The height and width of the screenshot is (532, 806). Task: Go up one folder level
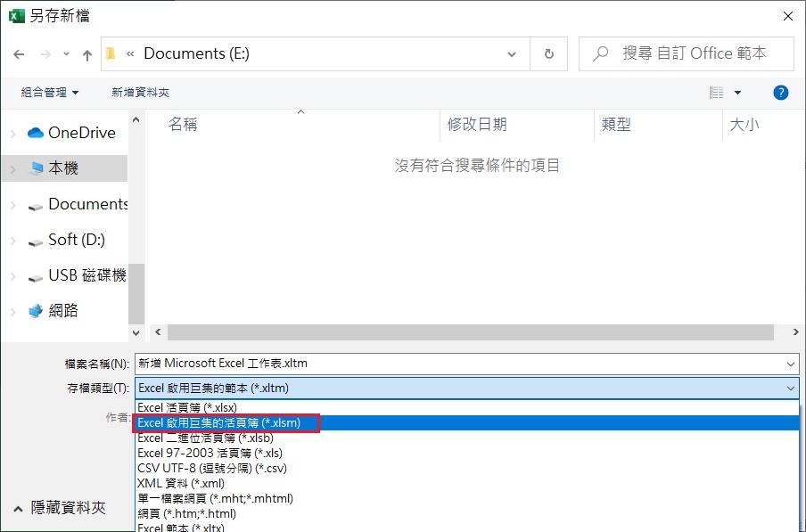click(87, 54)
